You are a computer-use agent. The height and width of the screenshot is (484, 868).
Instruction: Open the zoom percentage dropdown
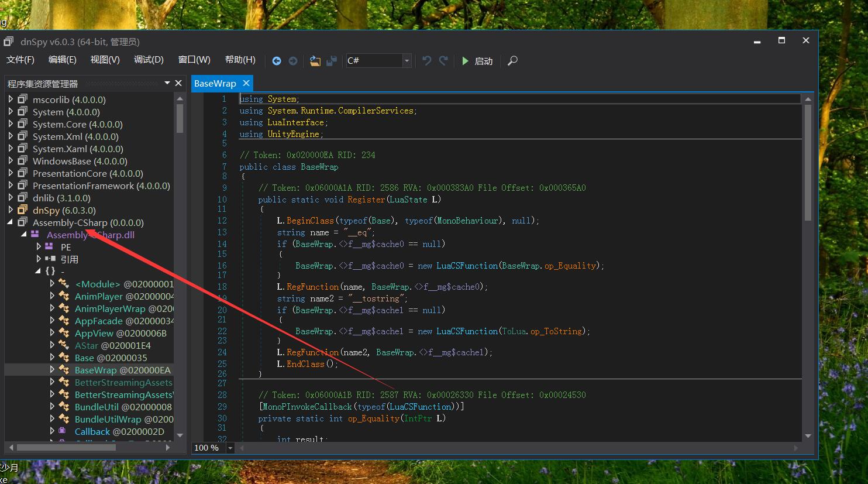pyautogui.click(x=230, y=448)
